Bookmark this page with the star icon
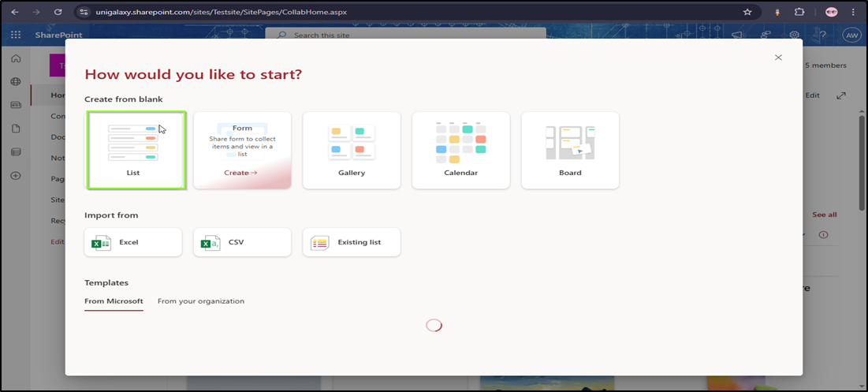 click(747, 13)
